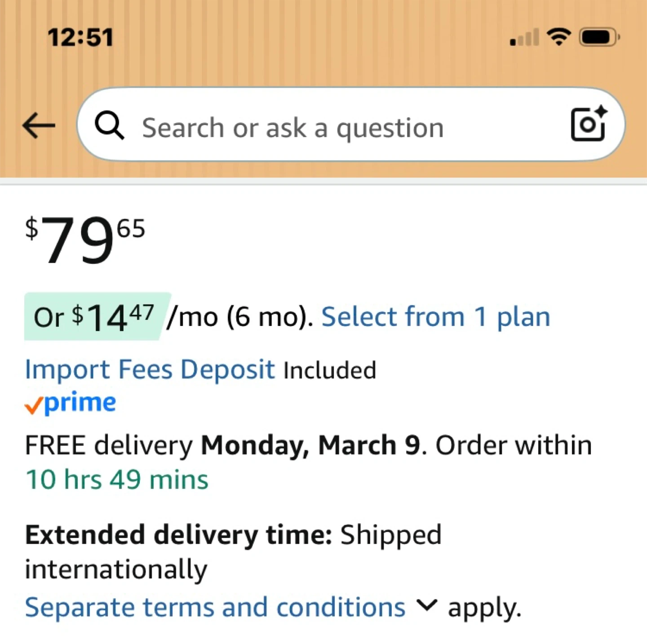The width and height of the screenshot is (647, 644).
Task: Tap the "Extended delivery time:" label
Action: click(x=178, y=534)
